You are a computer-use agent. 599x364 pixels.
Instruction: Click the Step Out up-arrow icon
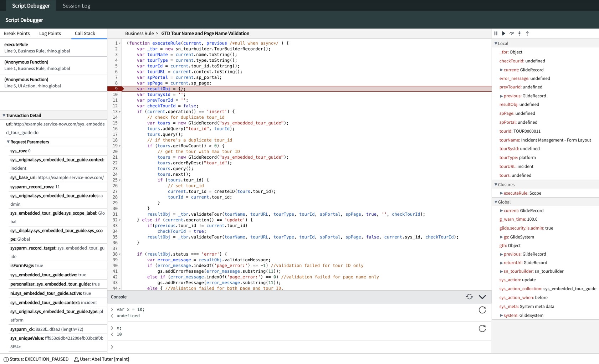point(527,34)
